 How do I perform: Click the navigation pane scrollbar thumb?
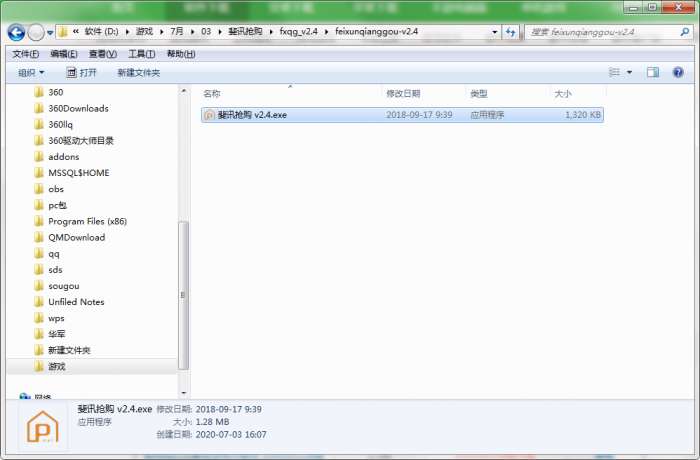pos(183,295)
